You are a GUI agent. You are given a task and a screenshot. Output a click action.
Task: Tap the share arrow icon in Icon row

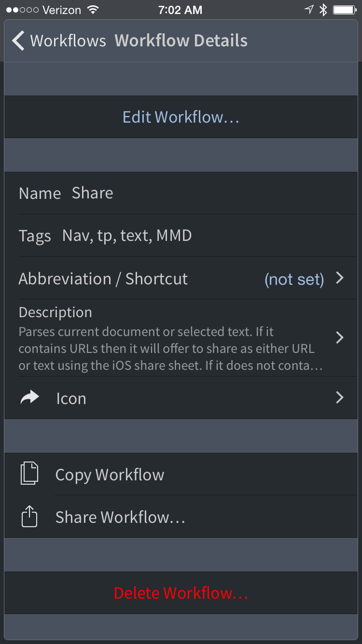[30, 398]
